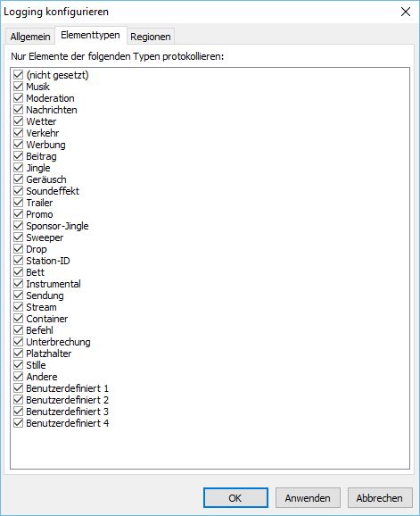
Task: Disable logging for Nachrichten
Action: [19, 110]
